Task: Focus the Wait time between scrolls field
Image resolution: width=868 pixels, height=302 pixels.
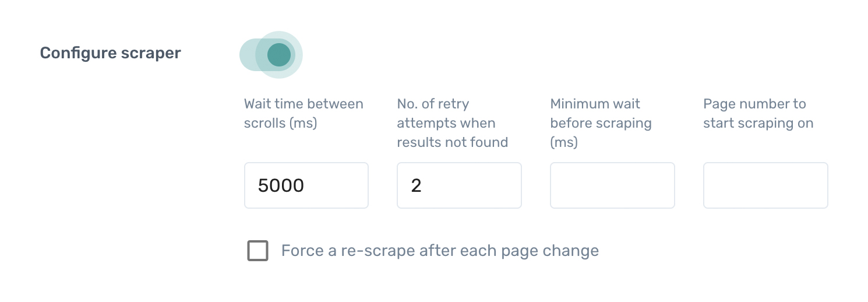Action: [306, 185]
